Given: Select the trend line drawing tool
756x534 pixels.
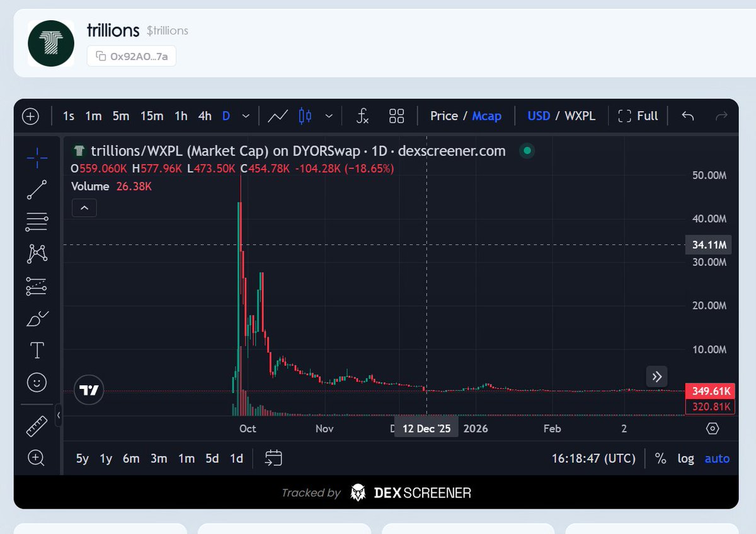Looking at the screenshot, I should pos(37,190).
